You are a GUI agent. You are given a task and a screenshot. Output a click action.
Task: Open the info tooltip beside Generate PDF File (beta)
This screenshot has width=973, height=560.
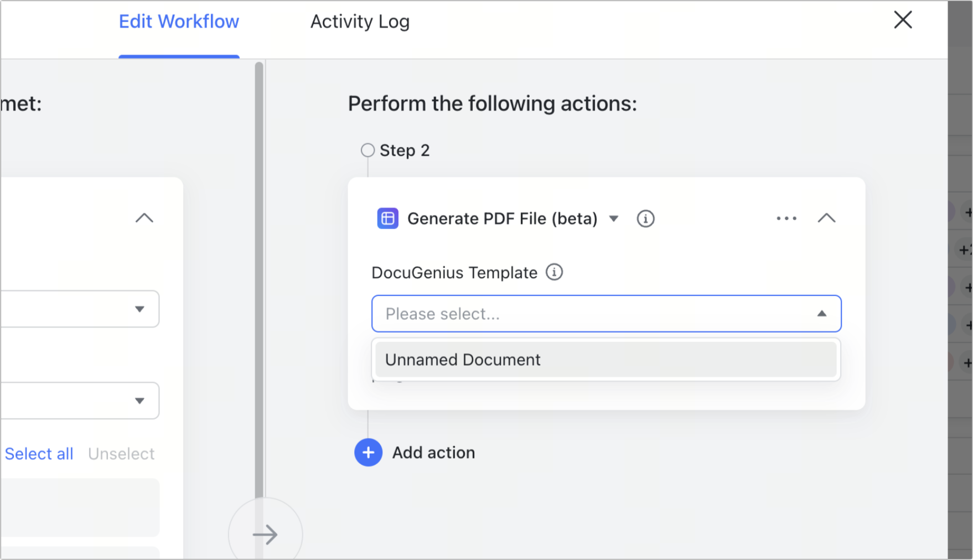[x=645, y=219]
